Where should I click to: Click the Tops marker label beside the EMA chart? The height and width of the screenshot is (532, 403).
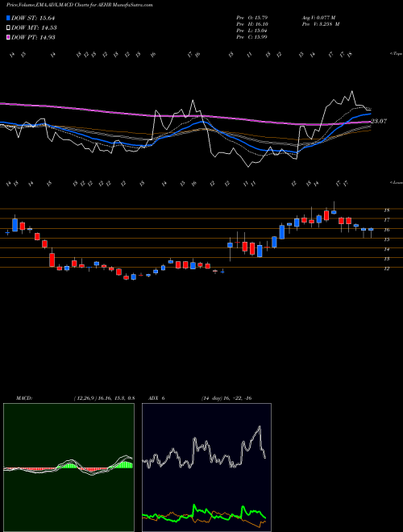[396, 54]
